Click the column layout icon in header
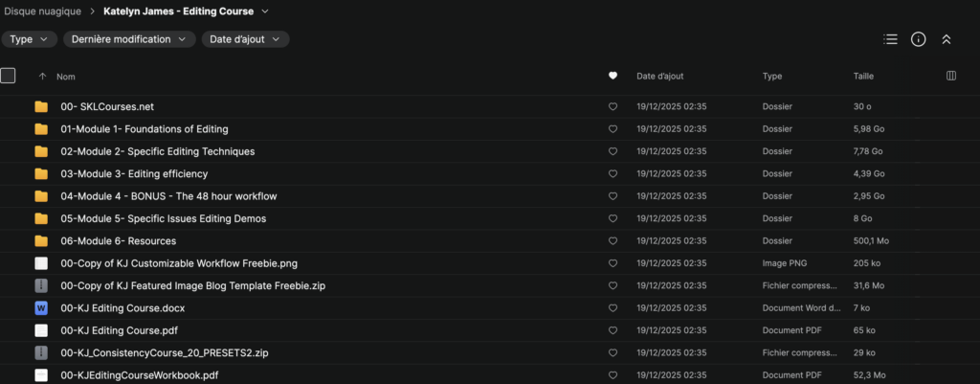This screenshot has height=384, width=980. [x=950, y=76]
